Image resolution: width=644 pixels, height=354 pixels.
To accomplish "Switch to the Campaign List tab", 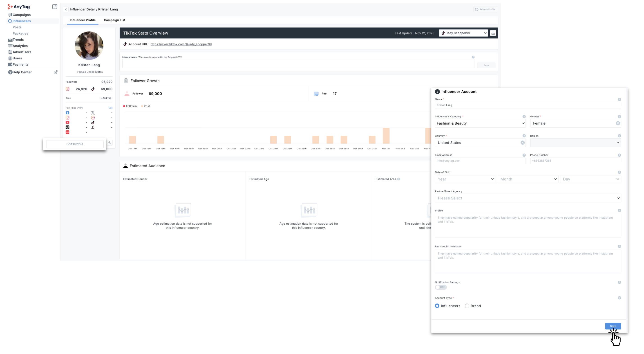I will [x=114, y=20].
